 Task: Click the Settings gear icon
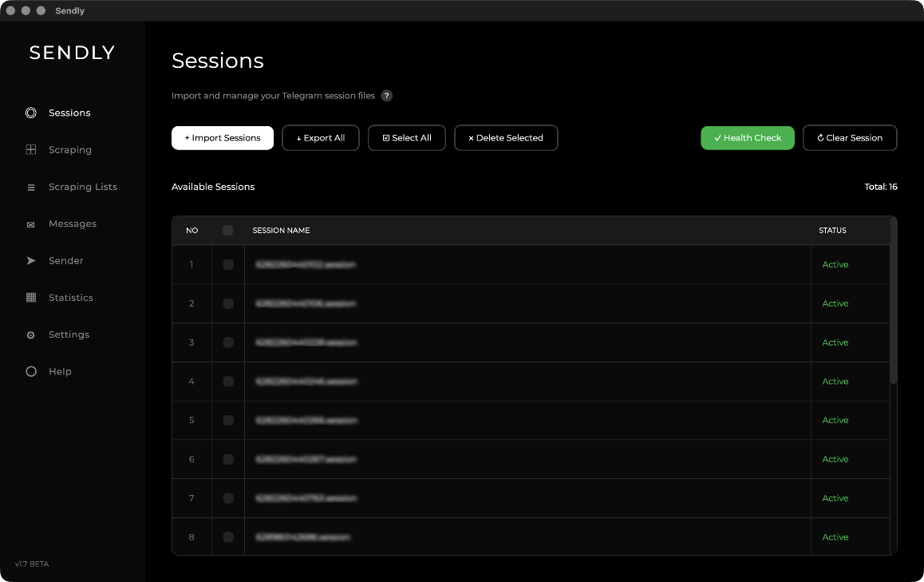click(x=31, y=335)
